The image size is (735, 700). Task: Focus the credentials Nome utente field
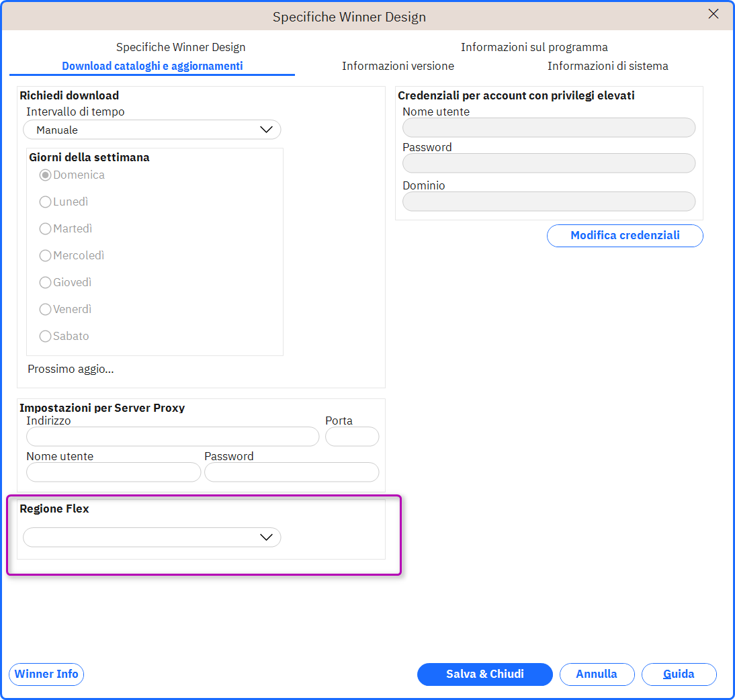coord(549,128)
